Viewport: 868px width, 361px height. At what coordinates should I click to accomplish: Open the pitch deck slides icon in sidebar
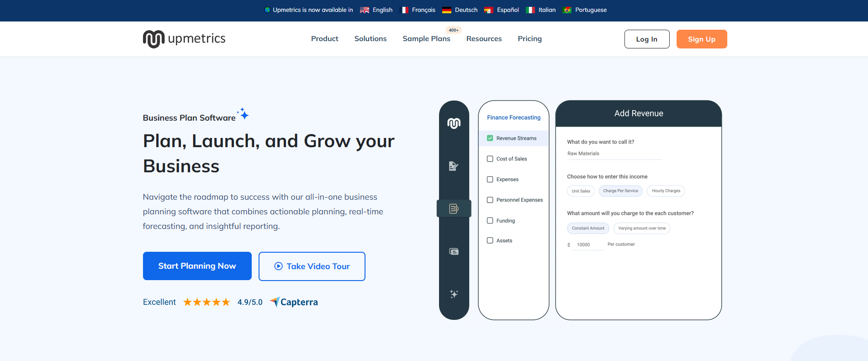[454, 251]
